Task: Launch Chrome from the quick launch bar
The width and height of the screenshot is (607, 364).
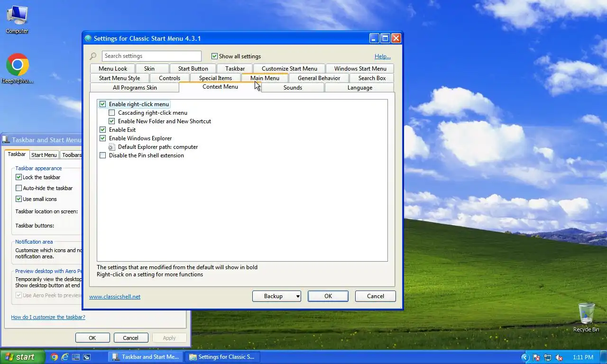Action: 55,357
